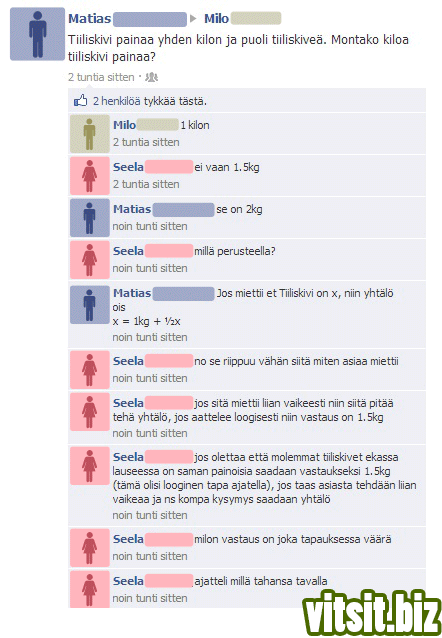Click Milo's name in the '1 kilon' comment
The width and height of the screenshot is (442, 638).
point(125,125)
